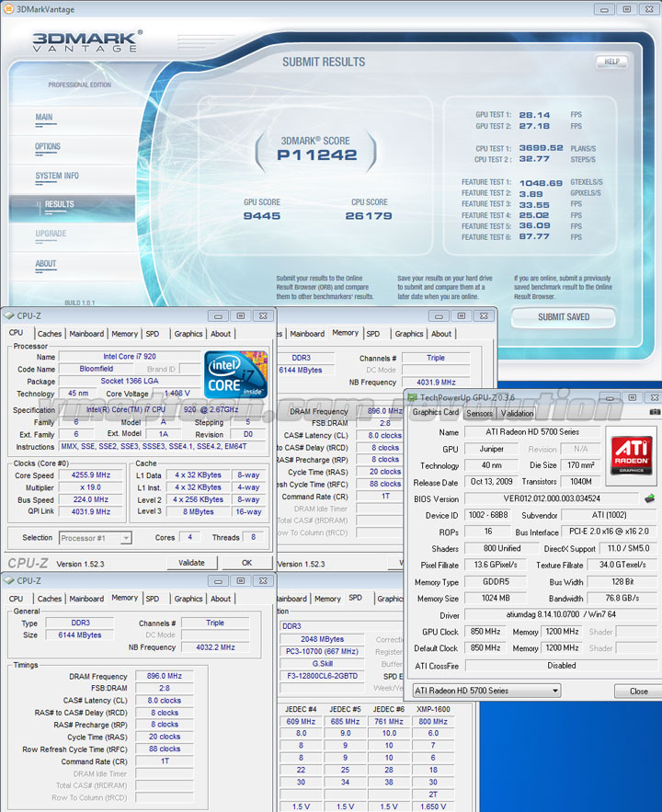The image size is (662, 812).
Task: Click the 76.8 GB/s bandwidth field
Action: [x=622, y=598]
